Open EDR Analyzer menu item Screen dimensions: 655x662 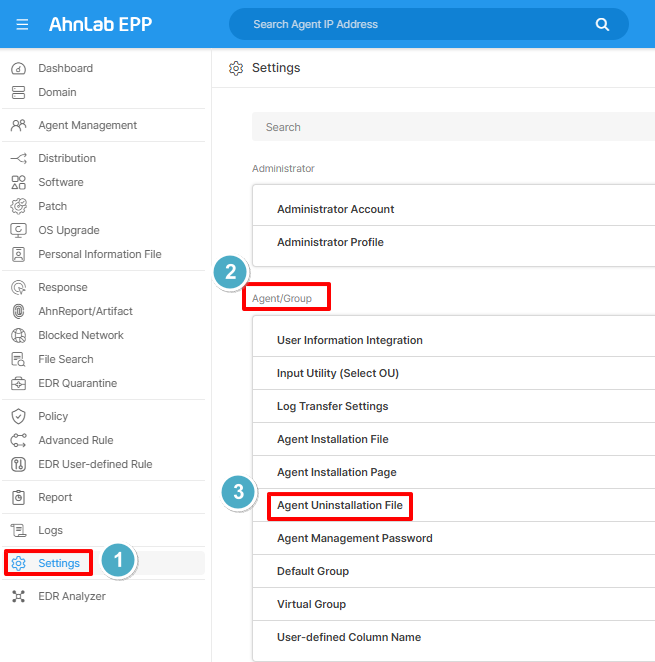(x=72, y=597)
